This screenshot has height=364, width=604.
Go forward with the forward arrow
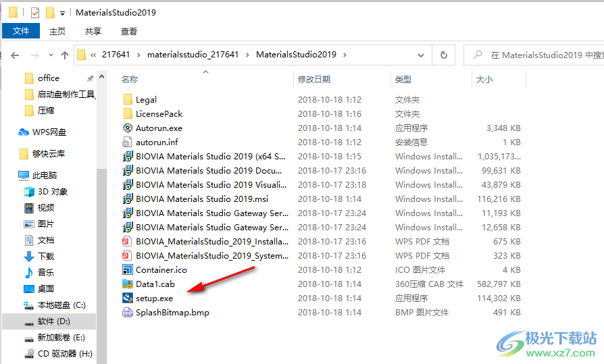coord(35,55)
